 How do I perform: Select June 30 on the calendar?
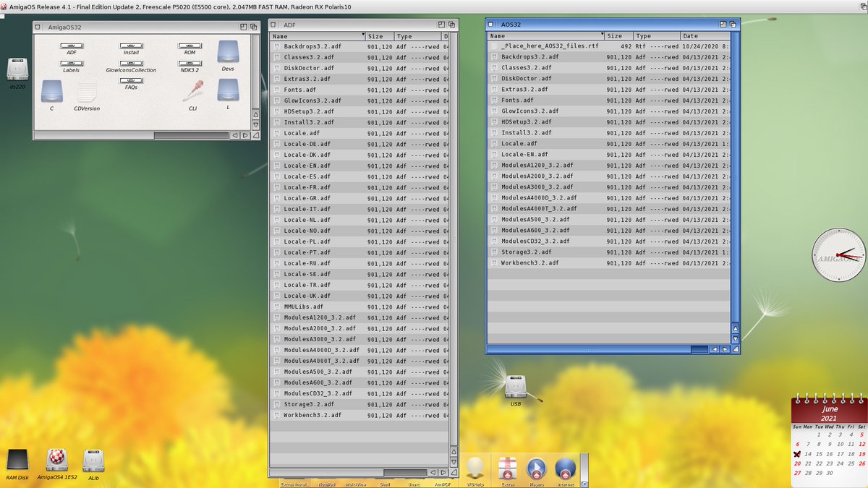coord(830,473)
